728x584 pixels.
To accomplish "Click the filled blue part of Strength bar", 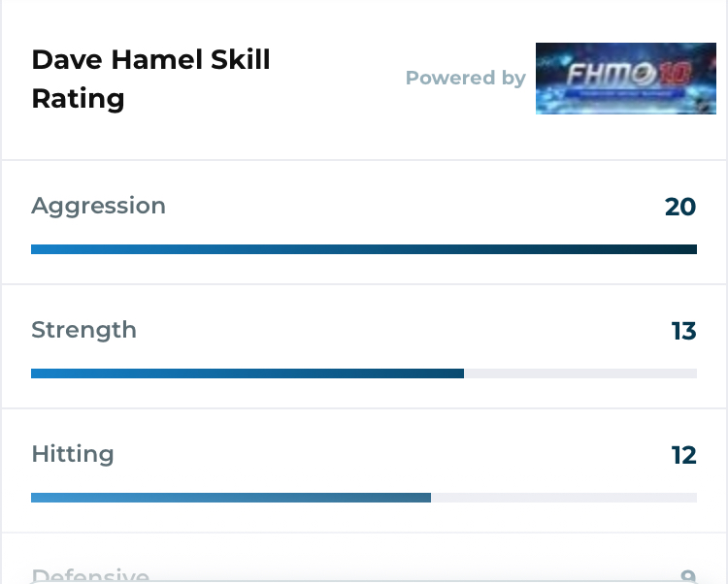I will [248, 373].
